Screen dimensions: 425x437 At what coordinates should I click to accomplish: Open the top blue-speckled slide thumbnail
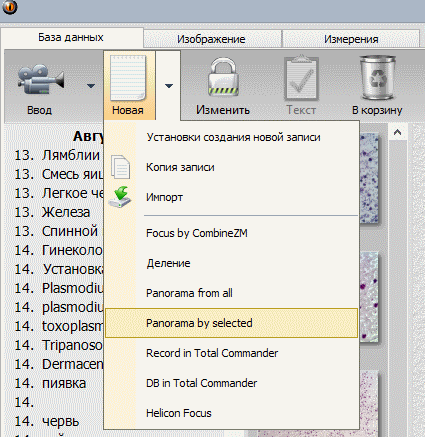point(369,178)
